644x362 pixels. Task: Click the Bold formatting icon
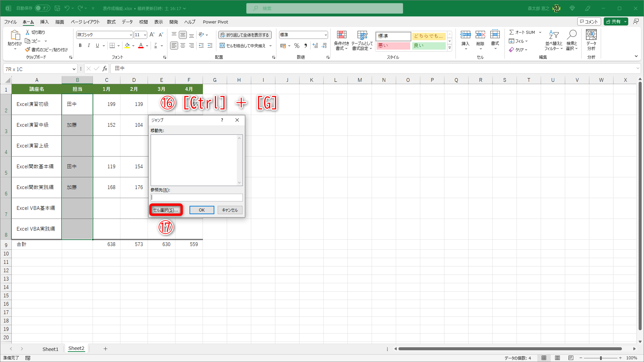tap(80, 46)
